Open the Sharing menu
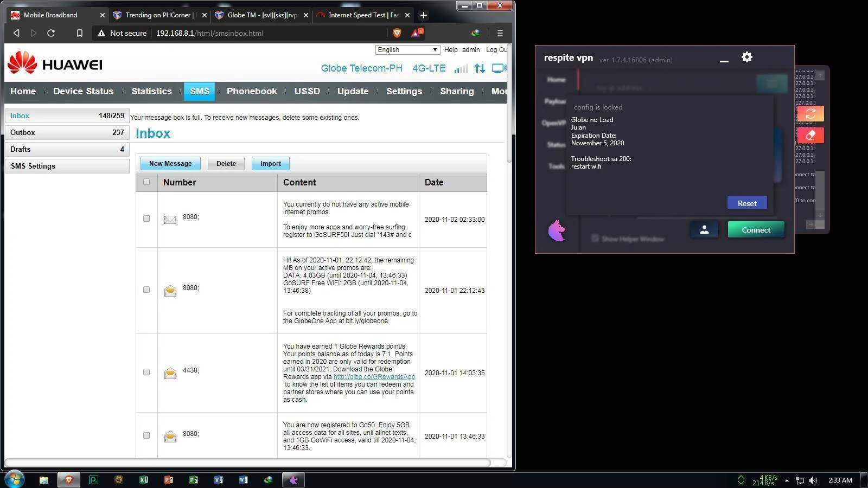Image resolution: width=868 pixels, height=488 pixels. 457,91
